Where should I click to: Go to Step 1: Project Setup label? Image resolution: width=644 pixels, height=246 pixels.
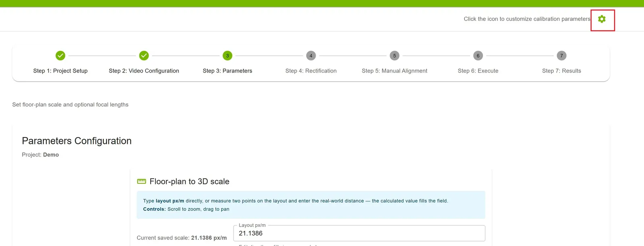[x=60, y=71]
